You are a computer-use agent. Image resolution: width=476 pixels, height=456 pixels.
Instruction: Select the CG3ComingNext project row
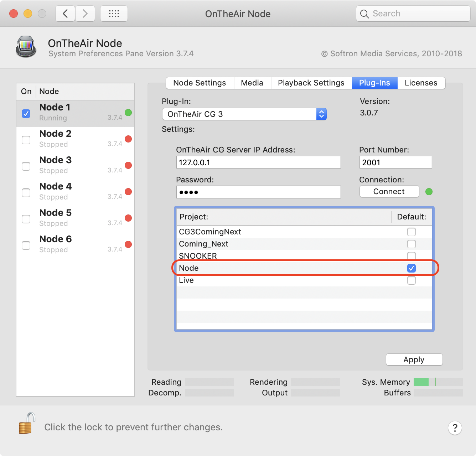tap(304, 232)
